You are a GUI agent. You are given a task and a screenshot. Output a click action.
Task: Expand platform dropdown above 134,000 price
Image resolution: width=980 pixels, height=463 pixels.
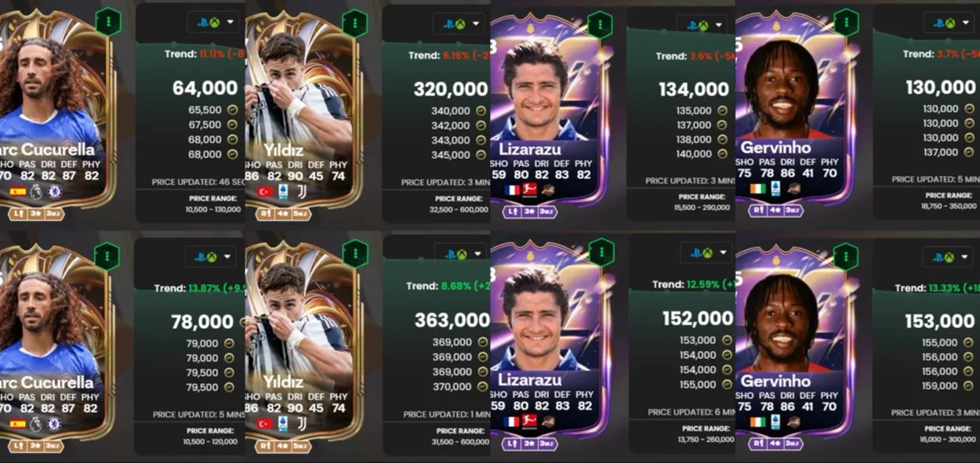(x=704, y=25)
